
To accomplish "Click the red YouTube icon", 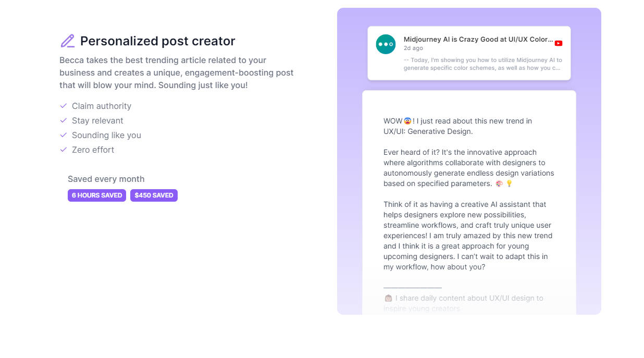I will click(x=559, y=43).
